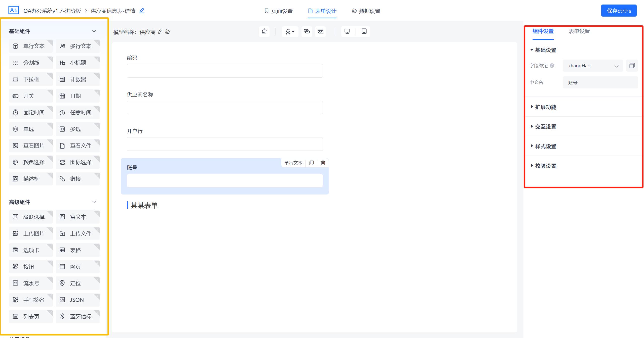The width and height of the screenshot is (644, 338).
Task: Expand the 扩展功能 section
Action: [x=545, y=107]
